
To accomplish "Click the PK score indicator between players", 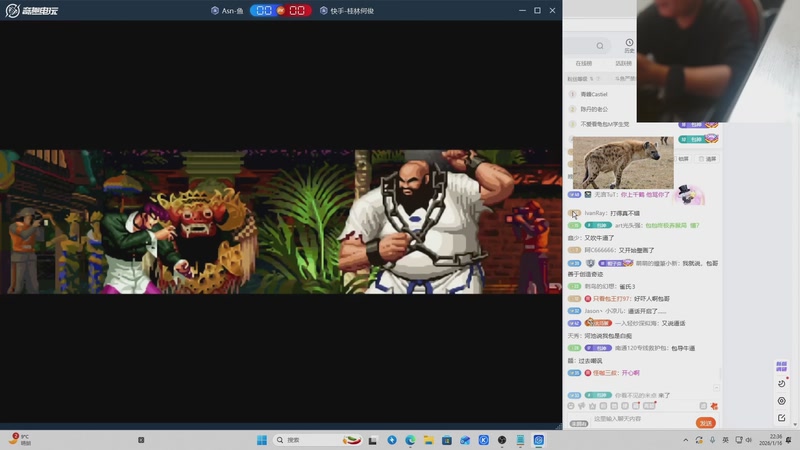I will coord(281,10).
